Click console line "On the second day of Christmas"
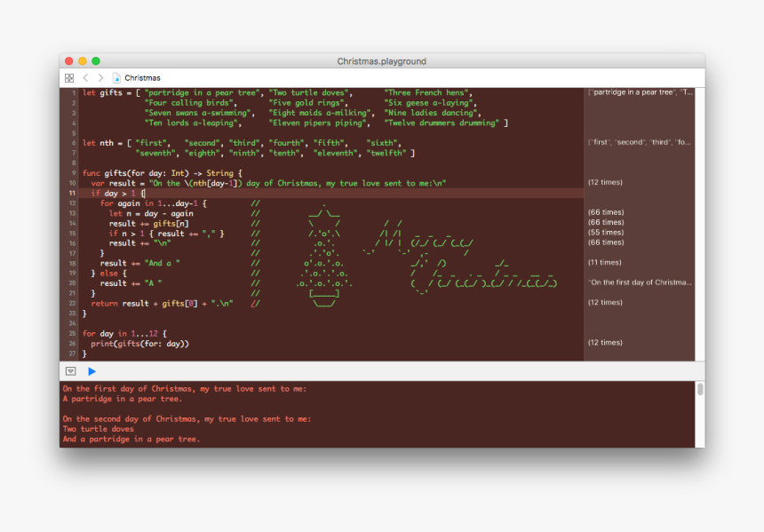The height and width of the screenshot is (532, 764). [187, 419]
